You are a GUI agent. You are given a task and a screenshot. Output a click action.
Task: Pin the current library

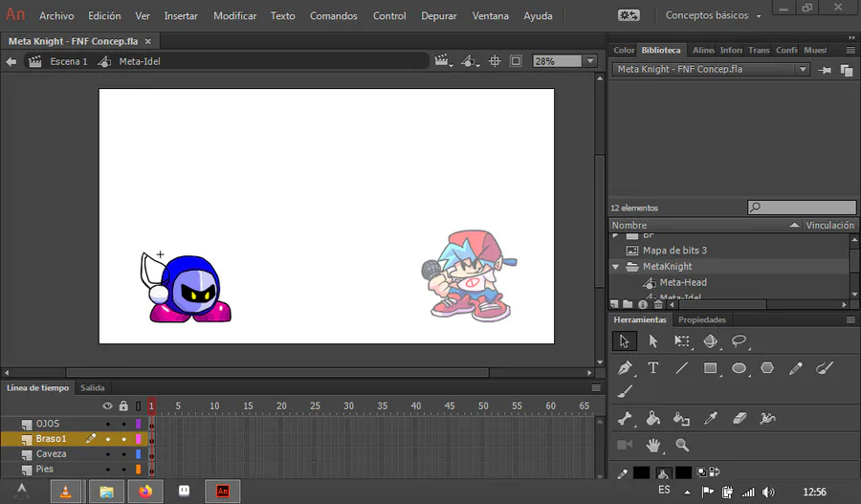tap(825, 70)
